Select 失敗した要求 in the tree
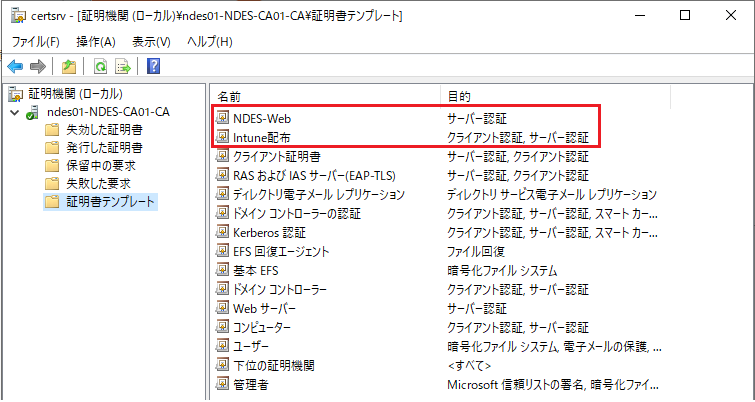Viewport: 755px width, 402px height. pos(98,184)
